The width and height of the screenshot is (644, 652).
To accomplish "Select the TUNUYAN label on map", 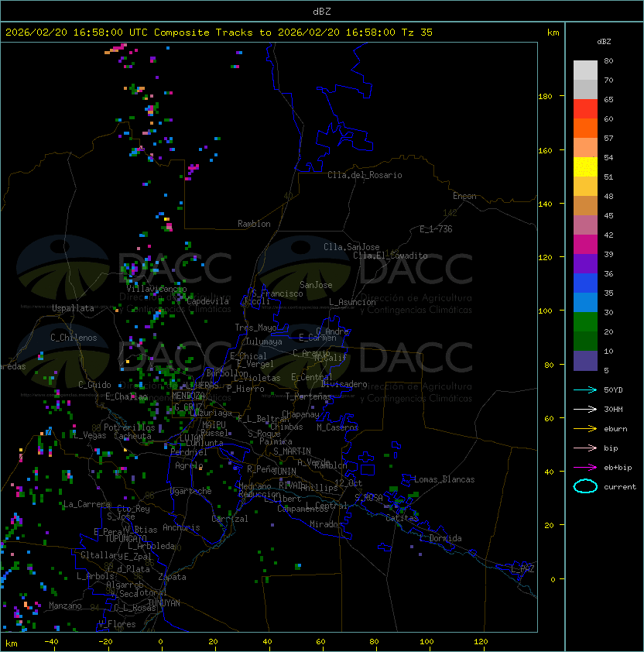I will pos(163,602).
